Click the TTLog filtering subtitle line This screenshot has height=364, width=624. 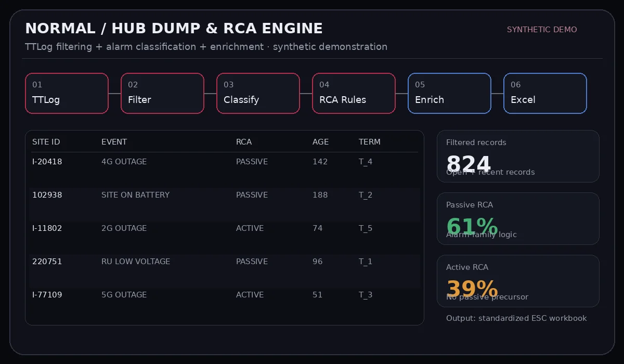pos(206,47)
